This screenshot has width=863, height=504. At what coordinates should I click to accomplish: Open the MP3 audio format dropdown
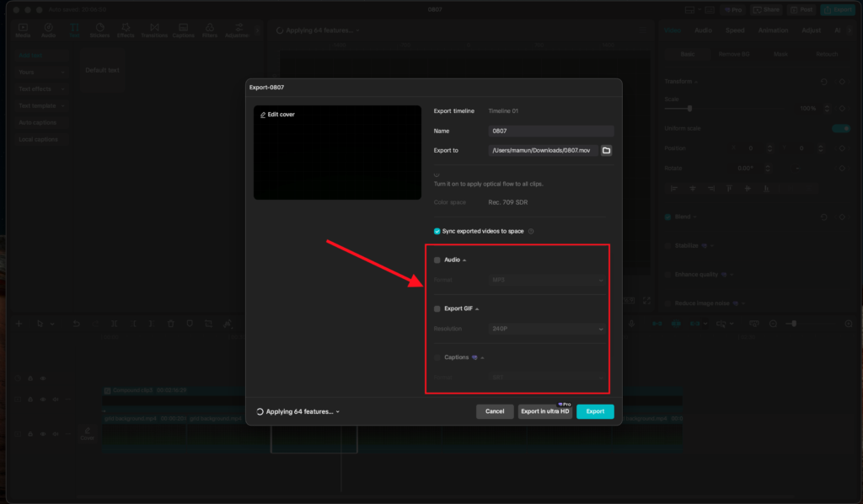click(x=547, y=280)
